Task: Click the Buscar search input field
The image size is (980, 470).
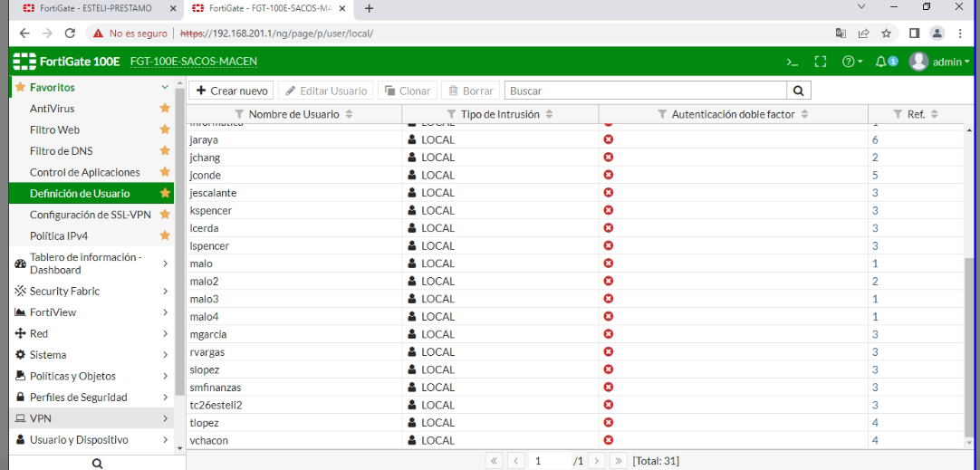Action: click(x=645, y=91)
